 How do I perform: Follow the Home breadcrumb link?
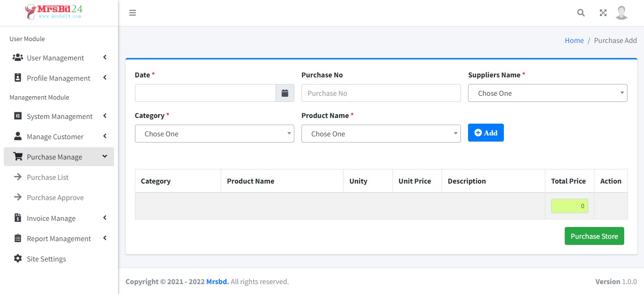click(574, 40)
